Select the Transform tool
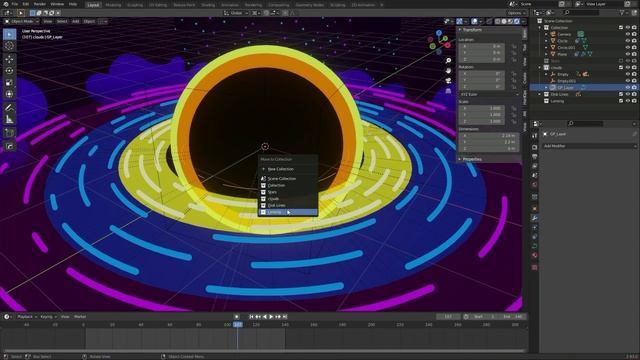The height and width of the screenshot is (360, 640). tap(9, 94)
